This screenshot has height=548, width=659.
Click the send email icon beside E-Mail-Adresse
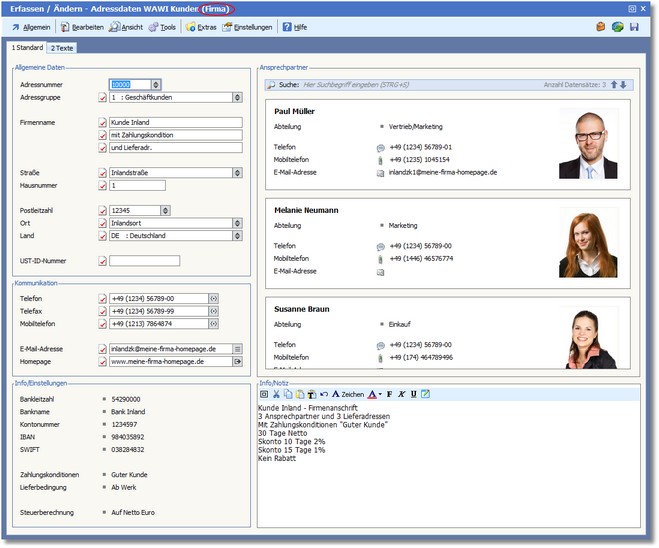click(x=237, y=349)
